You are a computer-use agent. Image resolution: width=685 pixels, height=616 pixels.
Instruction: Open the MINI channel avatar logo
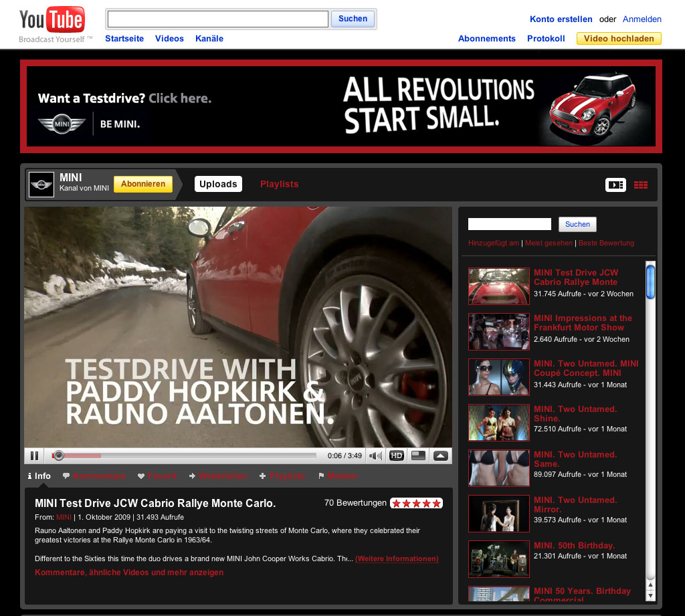coord(41,185)
